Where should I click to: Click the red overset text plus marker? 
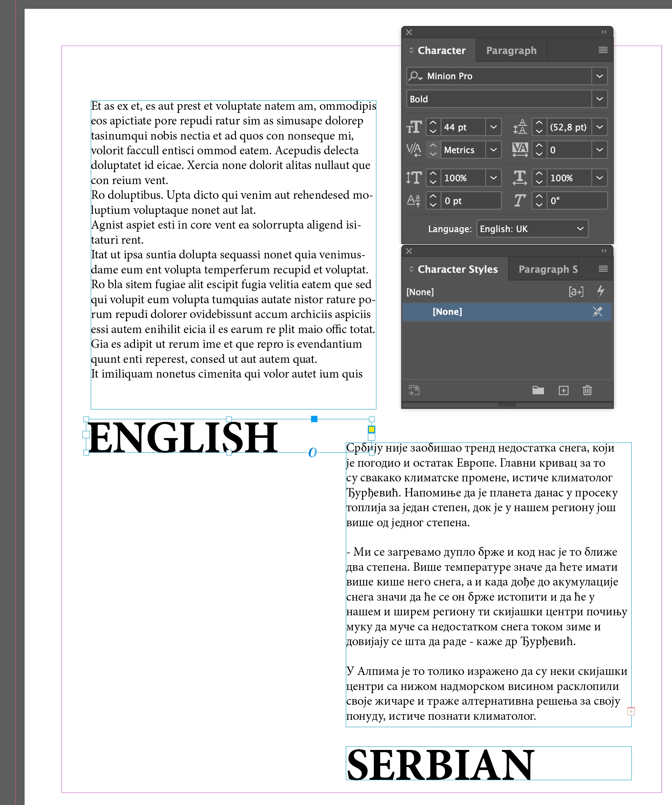point(631,711)
